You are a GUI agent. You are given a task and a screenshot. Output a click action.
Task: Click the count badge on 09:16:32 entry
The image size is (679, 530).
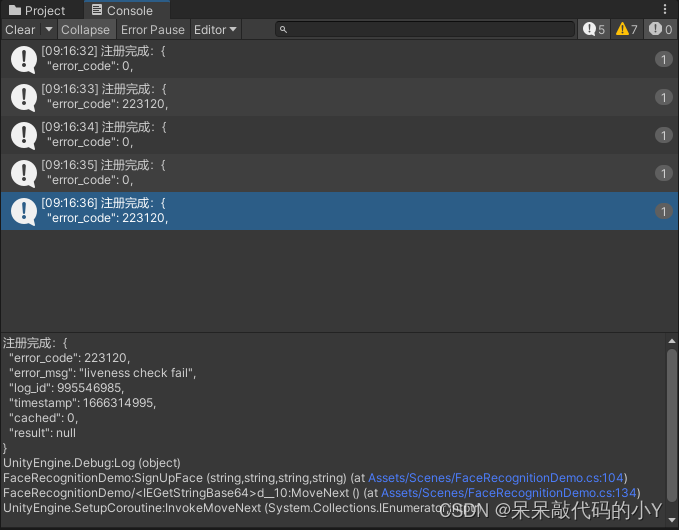pyautogui.click(x=662, y=59)
